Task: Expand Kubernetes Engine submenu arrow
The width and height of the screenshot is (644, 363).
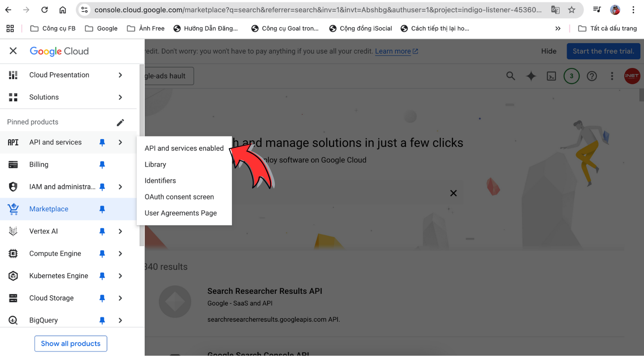Action: click(x=121, y=276)
